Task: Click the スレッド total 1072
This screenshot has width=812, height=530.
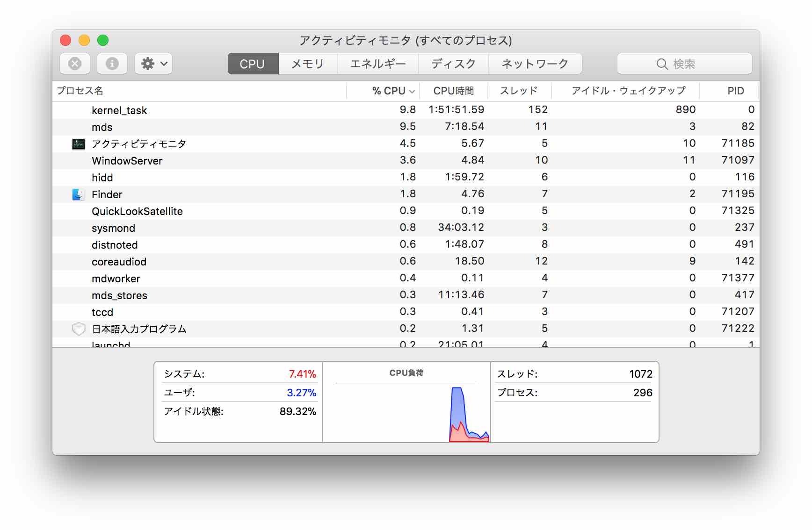Action: (x=640, y=374)
